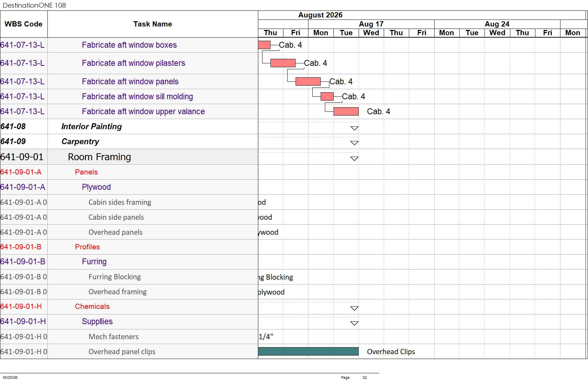Viewport: 588px width, 382px height.
Task: Select the Cabin side panels task
Action: pyautogui.click(x=116, y=217)
